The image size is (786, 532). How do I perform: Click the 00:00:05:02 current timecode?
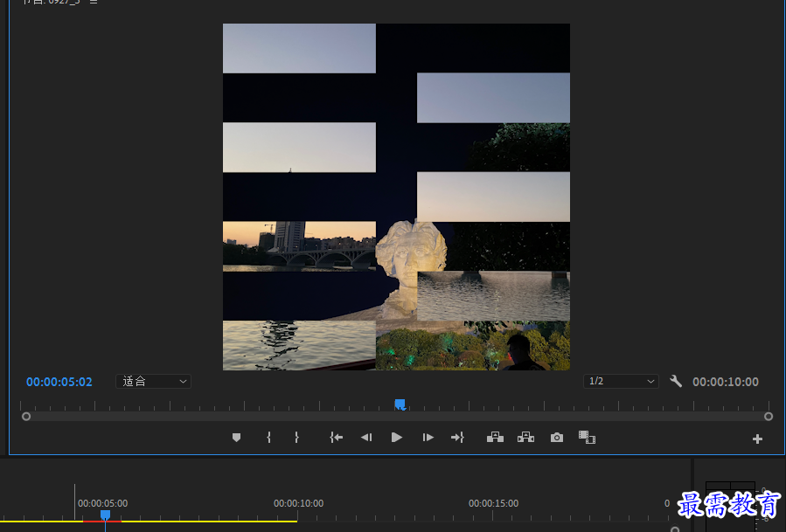coord(59,382)
